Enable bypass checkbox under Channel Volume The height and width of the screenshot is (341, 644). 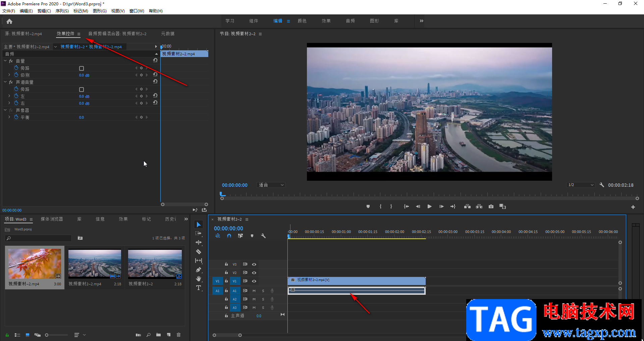(x=81, y=90)
